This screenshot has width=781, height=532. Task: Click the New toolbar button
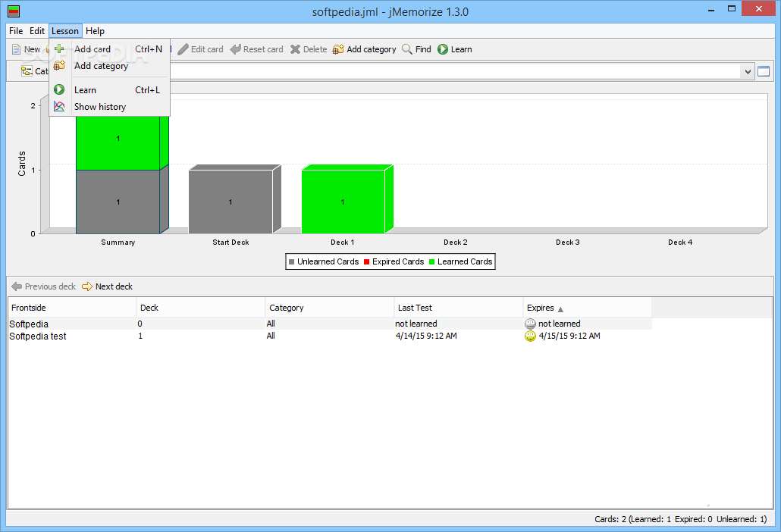(x=26, y=49)
